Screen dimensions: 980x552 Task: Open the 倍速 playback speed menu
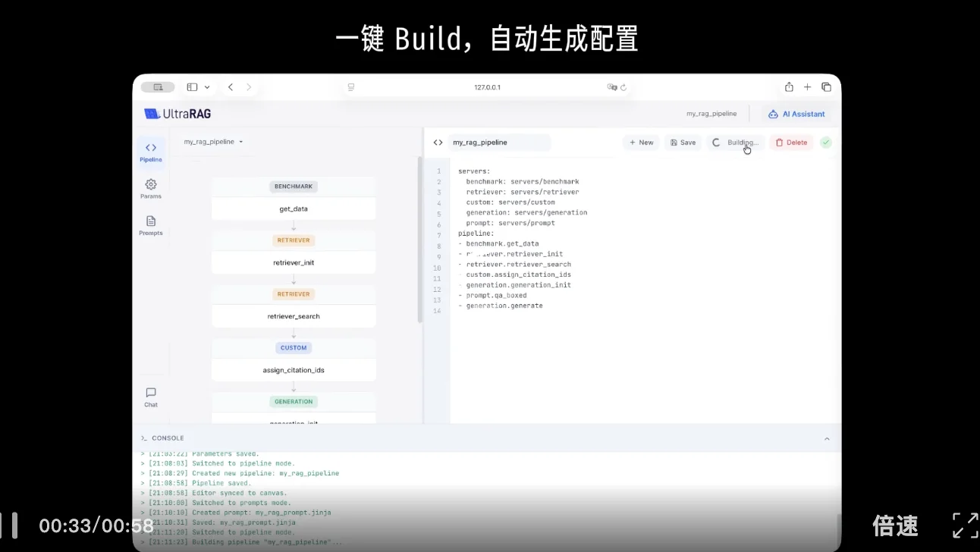895,525
